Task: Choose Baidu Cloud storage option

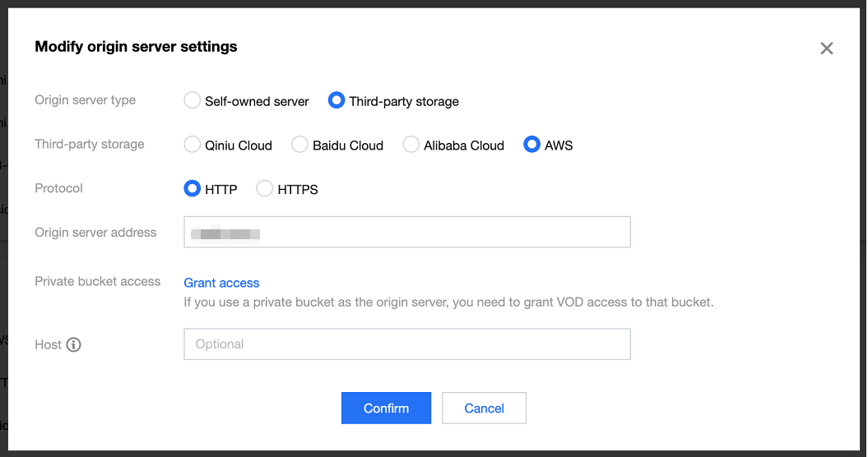Action: [x=300, y=145]
